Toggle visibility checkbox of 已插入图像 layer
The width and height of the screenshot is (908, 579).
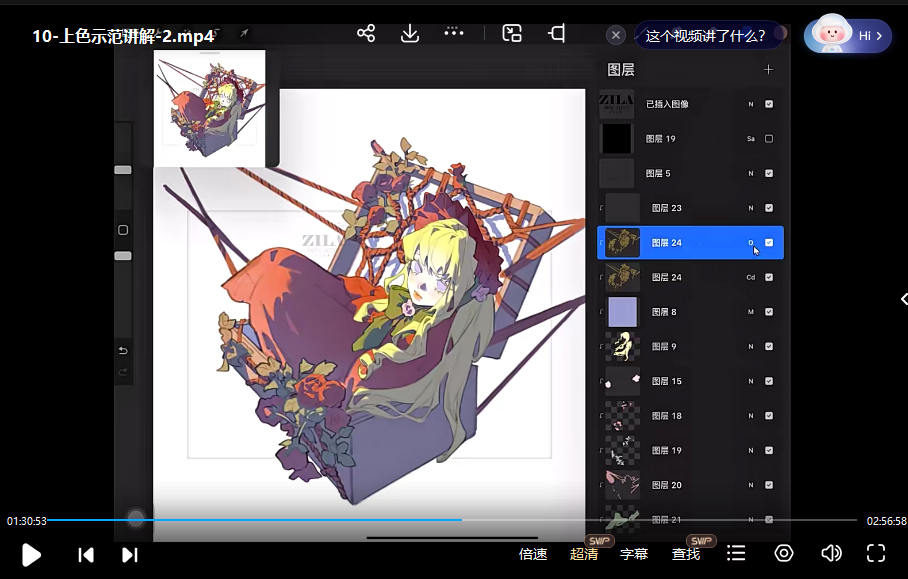(769, 104)
